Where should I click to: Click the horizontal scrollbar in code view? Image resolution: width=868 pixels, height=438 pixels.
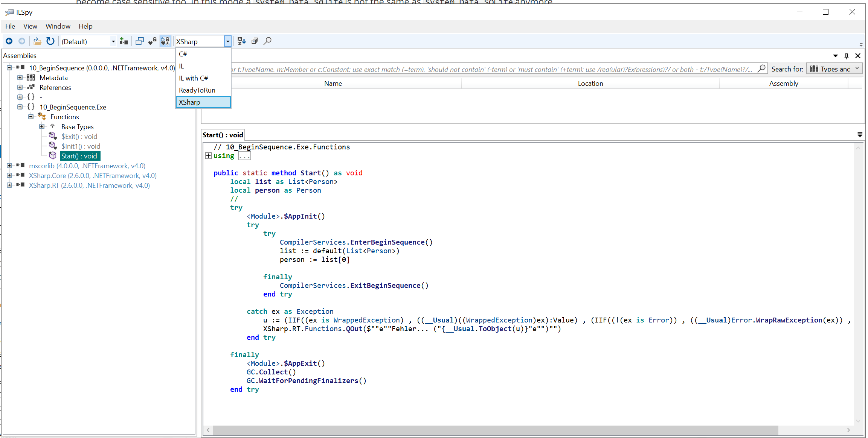496,430
